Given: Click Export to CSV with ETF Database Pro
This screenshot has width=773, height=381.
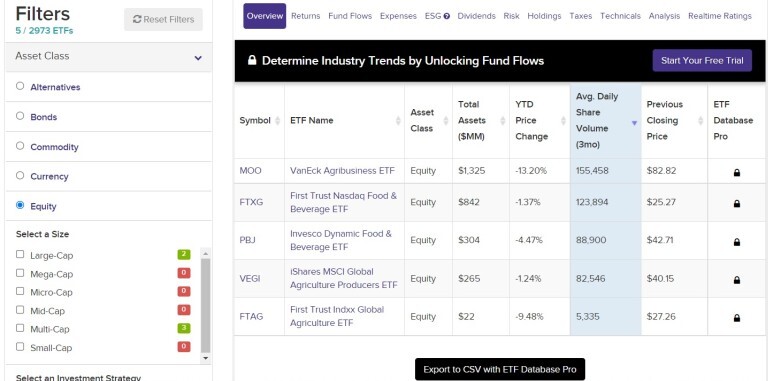Looking at the screenshot, I should (500, 369).
